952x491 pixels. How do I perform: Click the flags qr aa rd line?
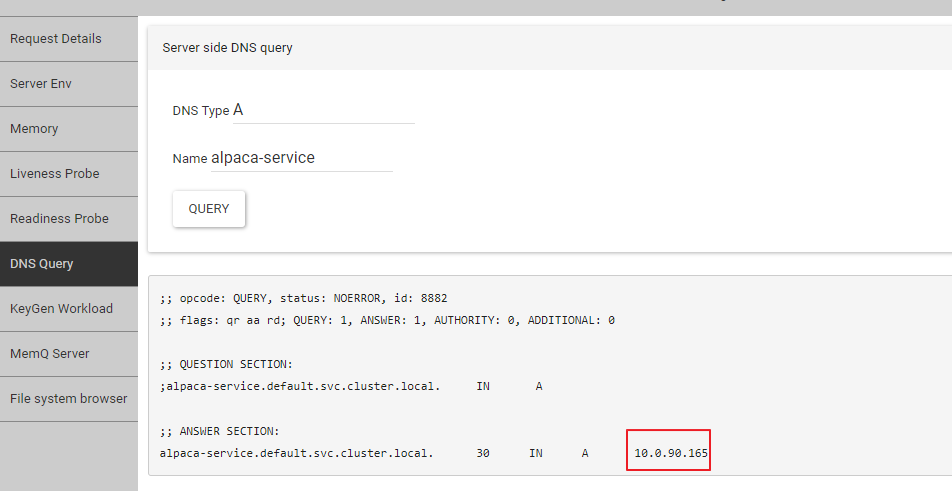pos(387,320)
